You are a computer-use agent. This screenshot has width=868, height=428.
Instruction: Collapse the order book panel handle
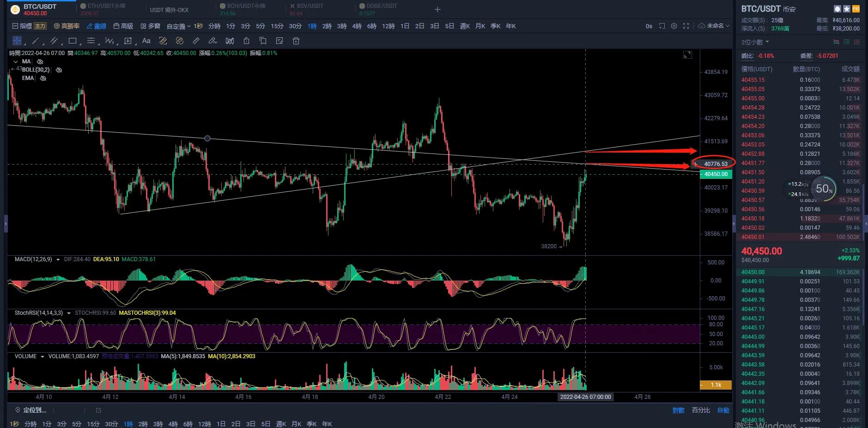(x=734, y=223)
